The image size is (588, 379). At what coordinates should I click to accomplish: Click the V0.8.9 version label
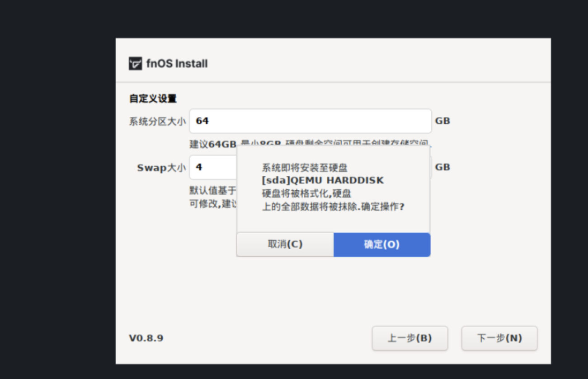pyautogui.click(x=146, y=338)
